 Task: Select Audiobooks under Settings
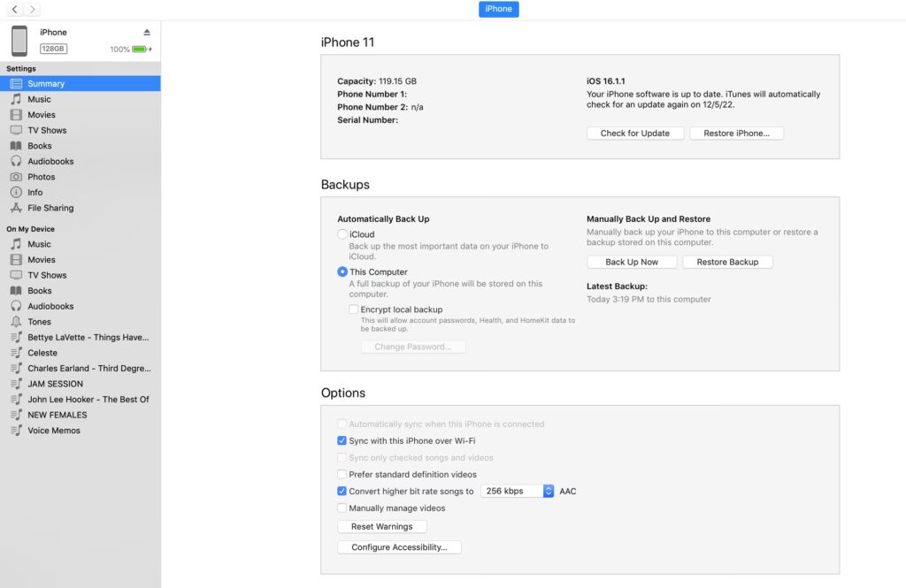coord(50,161)
